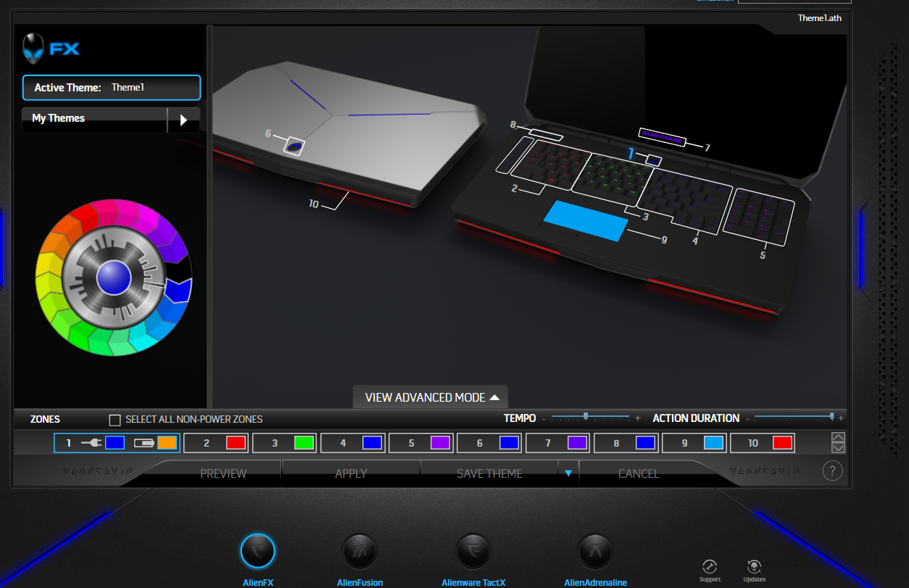Open the AlienFX module icon
909x588 pixels.
[257, 552]
